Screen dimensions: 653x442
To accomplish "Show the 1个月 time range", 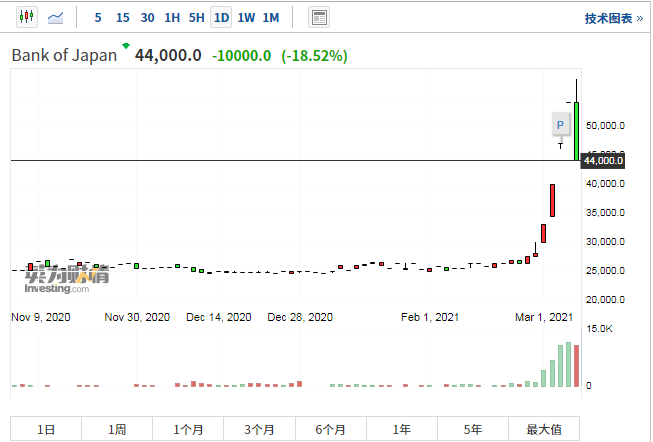I will [188, 429].
